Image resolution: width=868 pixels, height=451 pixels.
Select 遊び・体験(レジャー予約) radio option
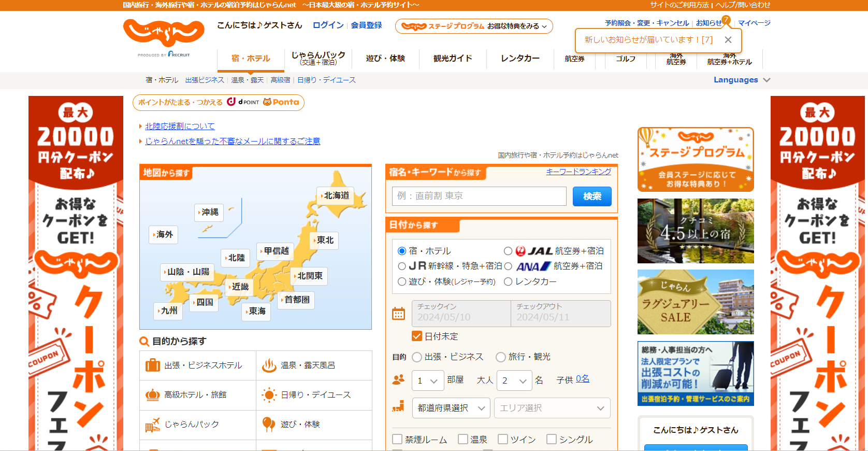(x=402, y=281)
